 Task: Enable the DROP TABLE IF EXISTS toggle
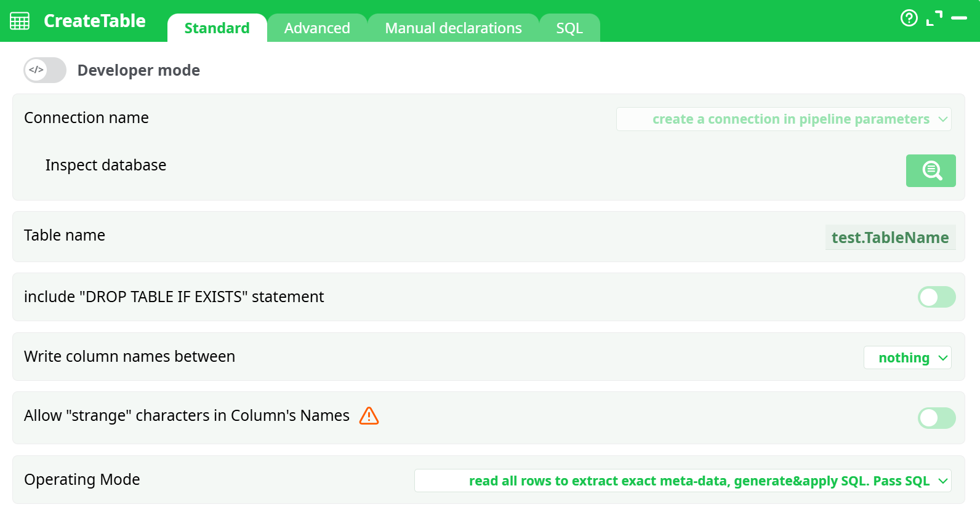point(936,297)
